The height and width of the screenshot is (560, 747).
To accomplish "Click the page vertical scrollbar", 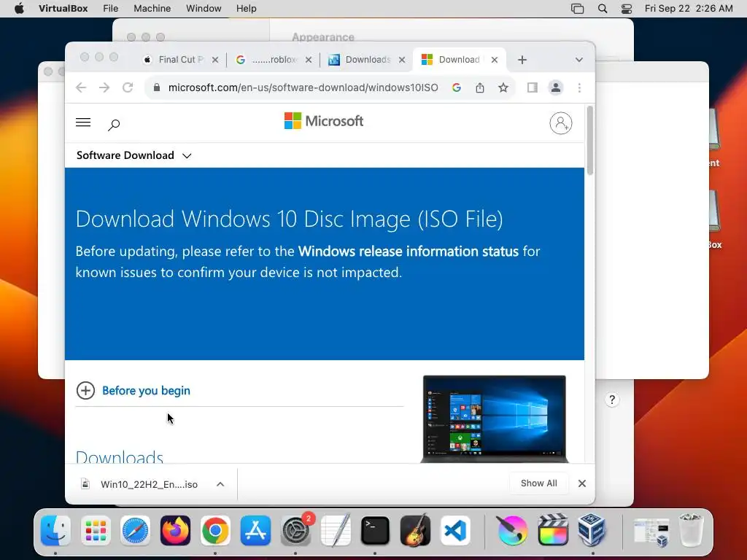I will [x=590, y=141].
